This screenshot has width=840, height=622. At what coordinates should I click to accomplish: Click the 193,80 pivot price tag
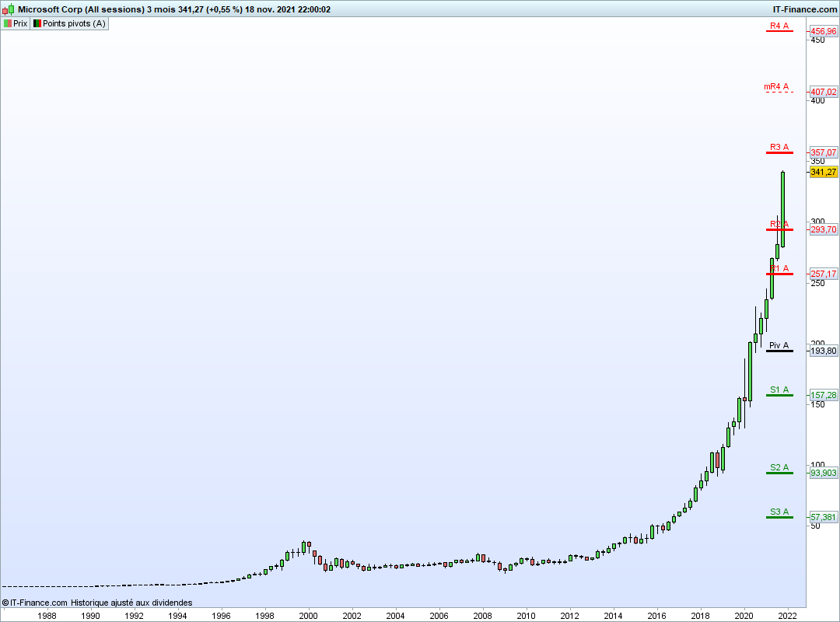(x=824, y=351)
